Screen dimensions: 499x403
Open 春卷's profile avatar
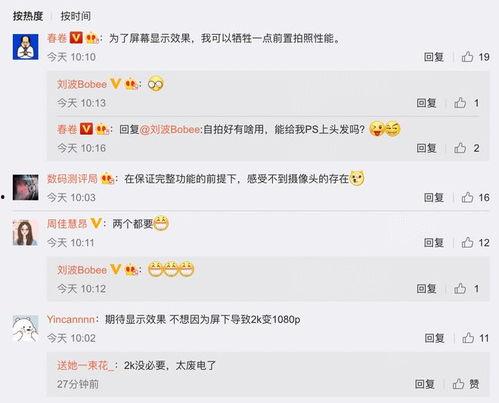(26, 47)
